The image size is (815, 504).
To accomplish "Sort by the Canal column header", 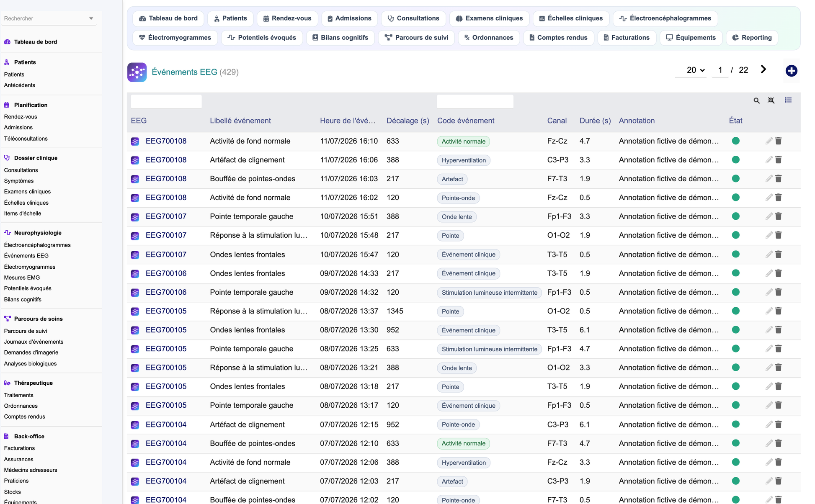I will (557, 121).
